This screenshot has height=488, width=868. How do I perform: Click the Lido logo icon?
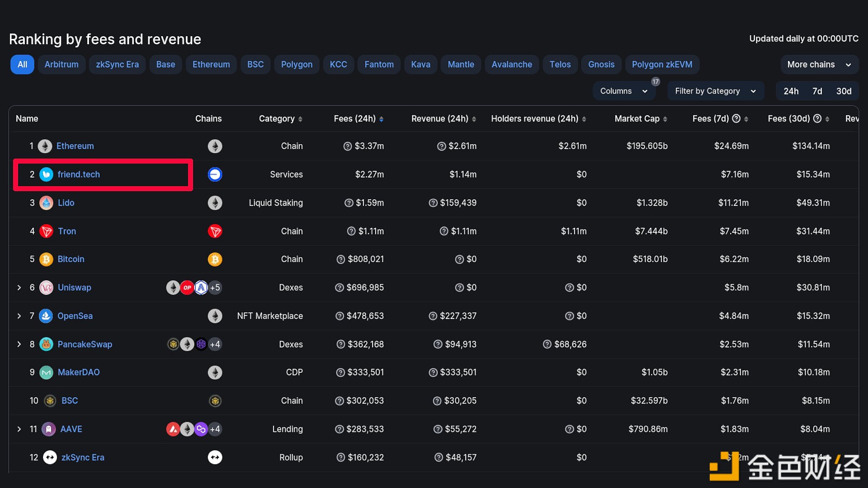pos(46,203)
